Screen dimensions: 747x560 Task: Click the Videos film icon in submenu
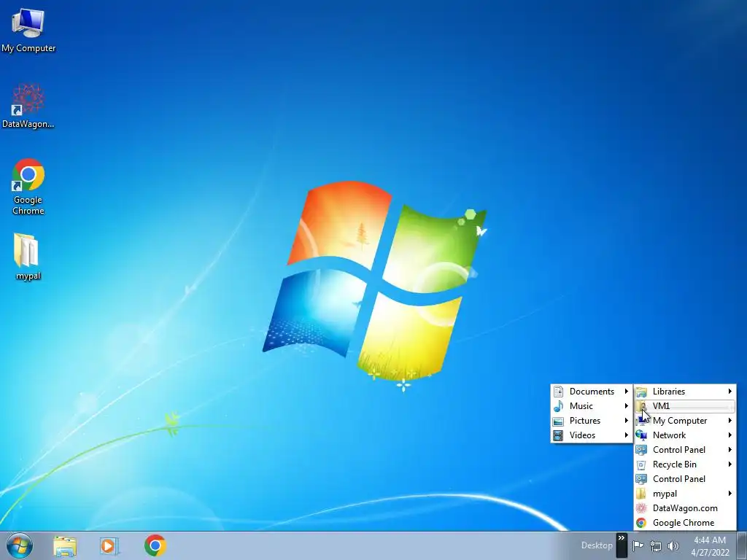click(x=558, y=435)
